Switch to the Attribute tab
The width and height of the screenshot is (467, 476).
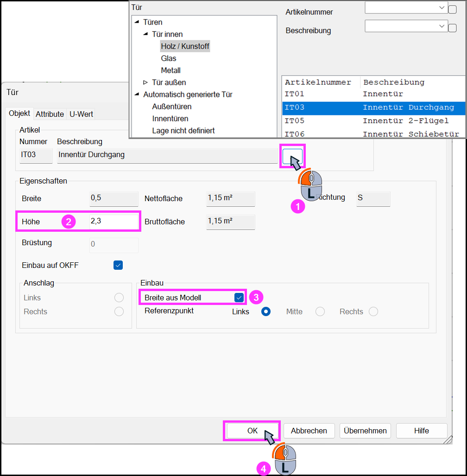(50, 114)
